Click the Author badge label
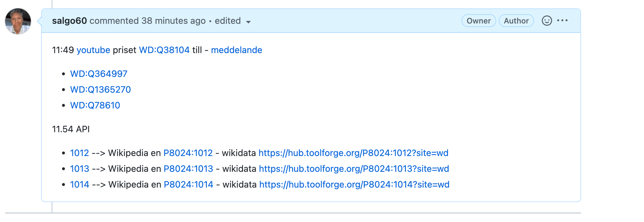Viewport: 644px width, 222px height. pos(516,21)
